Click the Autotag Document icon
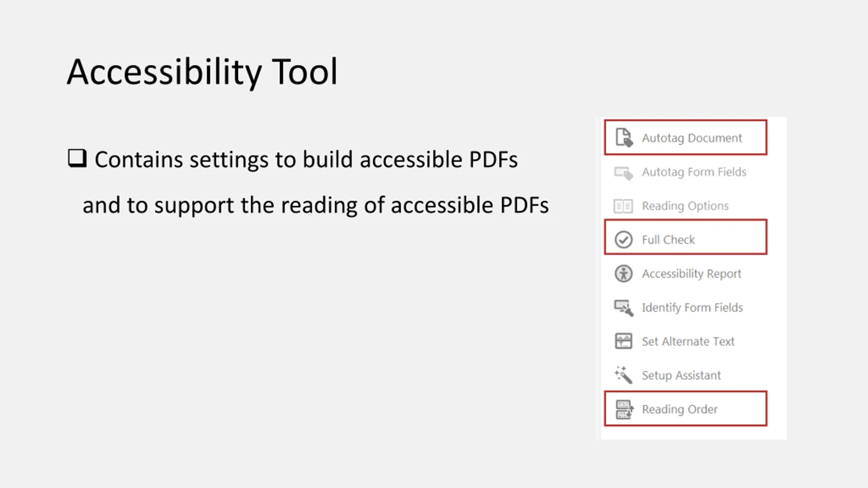The height and width of the screenshot is (488, 868). 624,138
